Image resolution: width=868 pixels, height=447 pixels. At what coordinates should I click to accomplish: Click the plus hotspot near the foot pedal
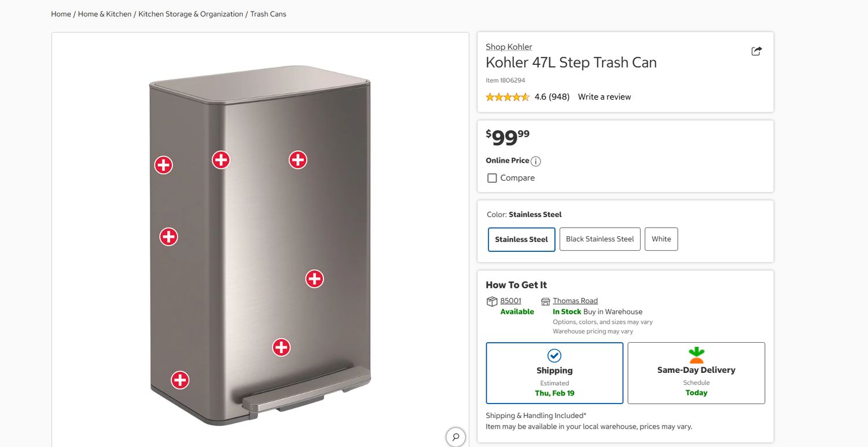pyautogui.click(x=281, y=347)
